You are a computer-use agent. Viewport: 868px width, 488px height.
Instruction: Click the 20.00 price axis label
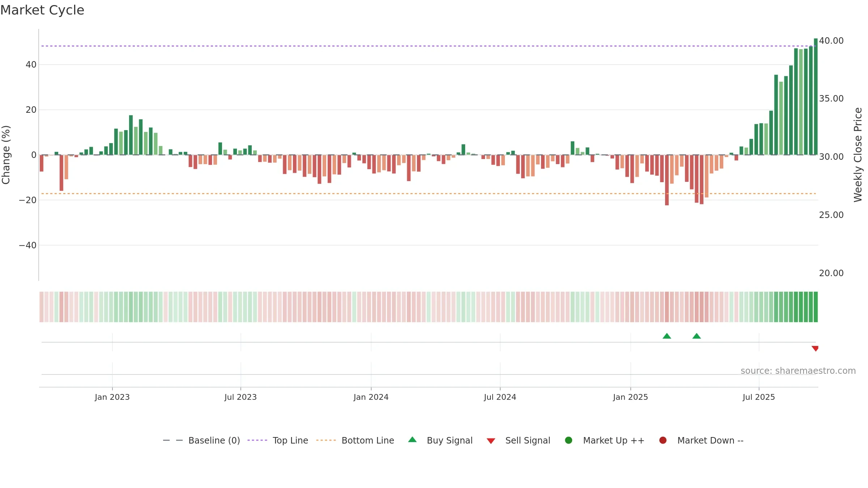point(831,273)
